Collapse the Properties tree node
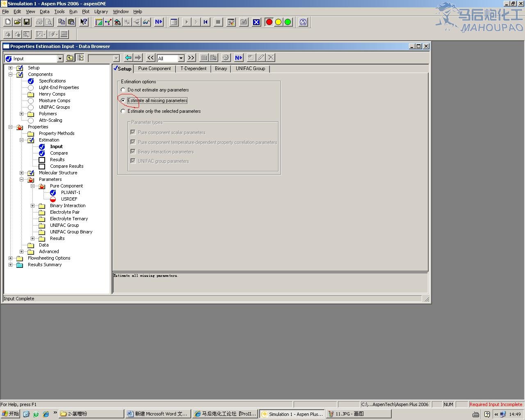The image size is (525, 420). point(11,127)
